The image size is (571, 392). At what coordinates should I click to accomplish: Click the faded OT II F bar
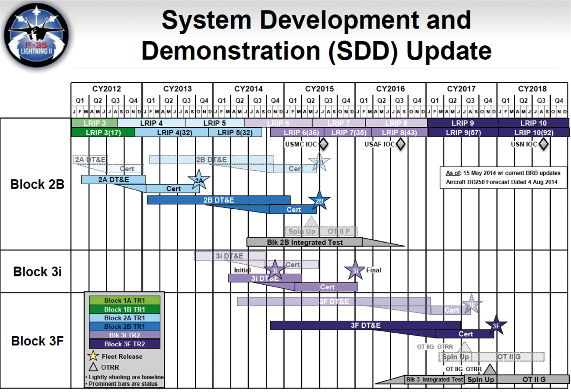point(338,231)
